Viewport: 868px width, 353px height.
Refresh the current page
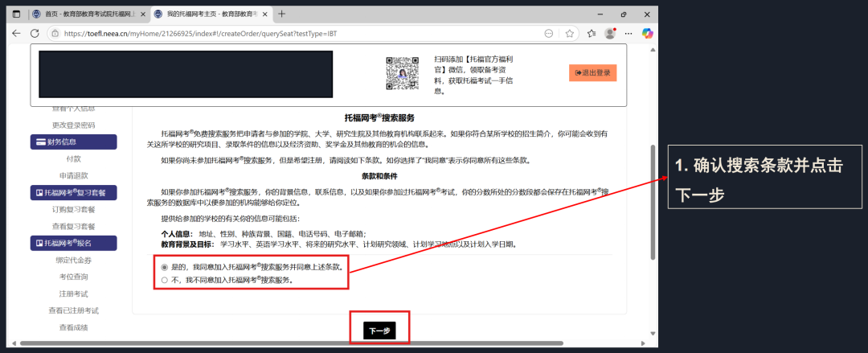coord(35,33)
